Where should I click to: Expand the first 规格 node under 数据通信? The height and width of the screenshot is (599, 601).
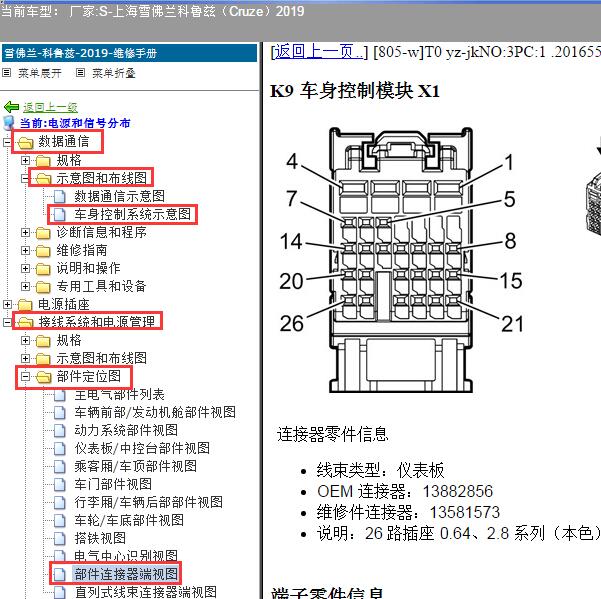click(25, 160)
